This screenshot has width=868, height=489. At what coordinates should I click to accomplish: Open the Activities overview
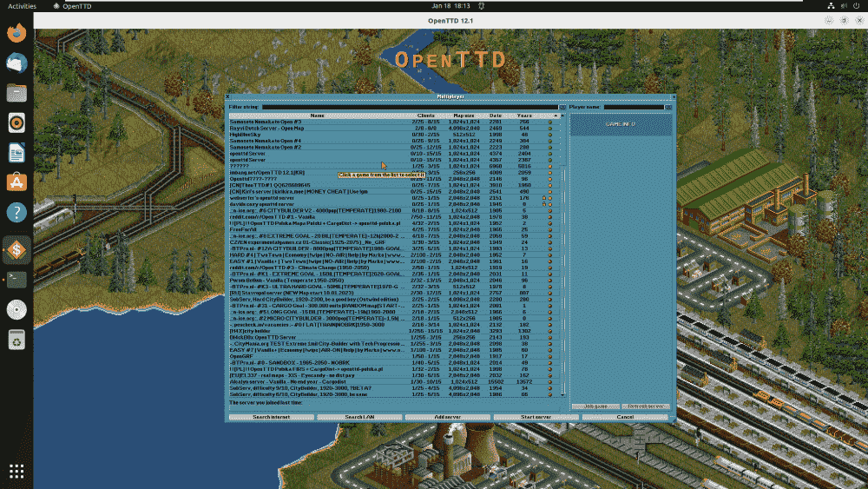(22, 6)
